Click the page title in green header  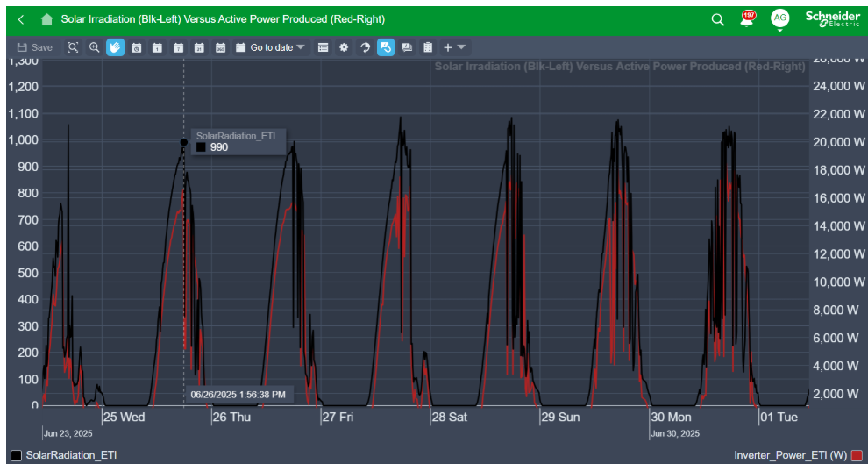click(223, 19)
